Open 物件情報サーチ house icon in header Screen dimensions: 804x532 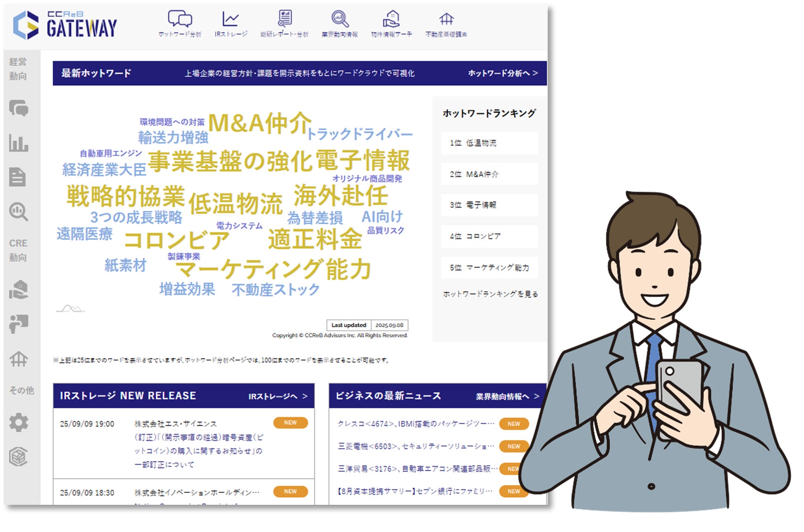(x=391, y=19)
